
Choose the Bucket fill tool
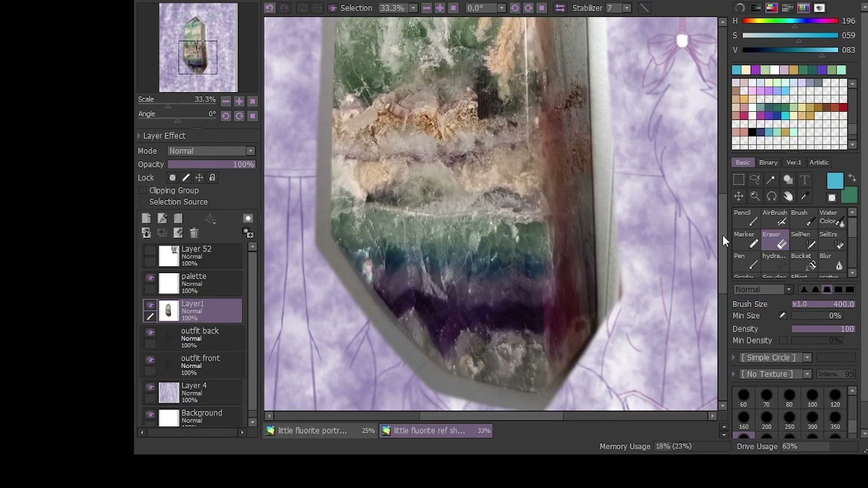tap(803, 262)
